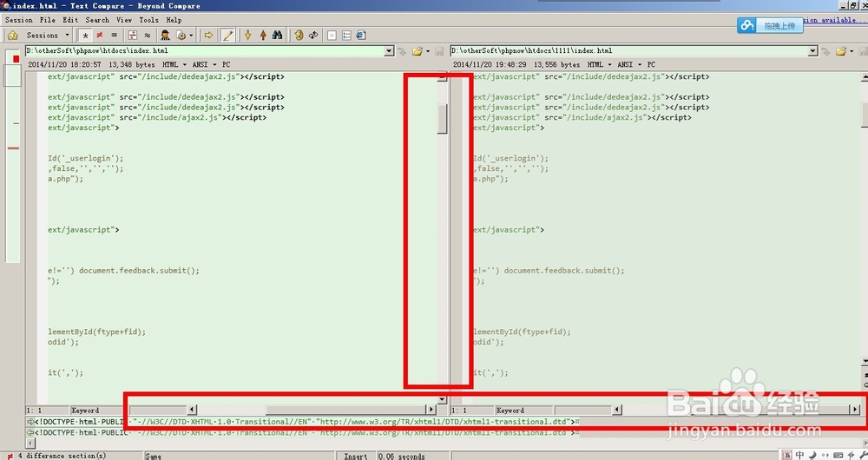Click right pane open-file folder icon
This screenshot has height=460, width=868.
point(841,51)
